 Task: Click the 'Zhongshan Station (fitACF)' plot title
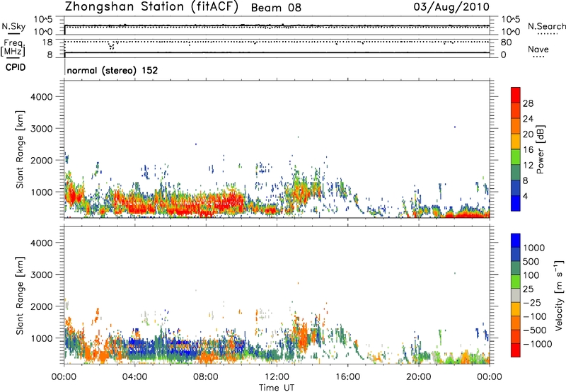tap(151, 7)
